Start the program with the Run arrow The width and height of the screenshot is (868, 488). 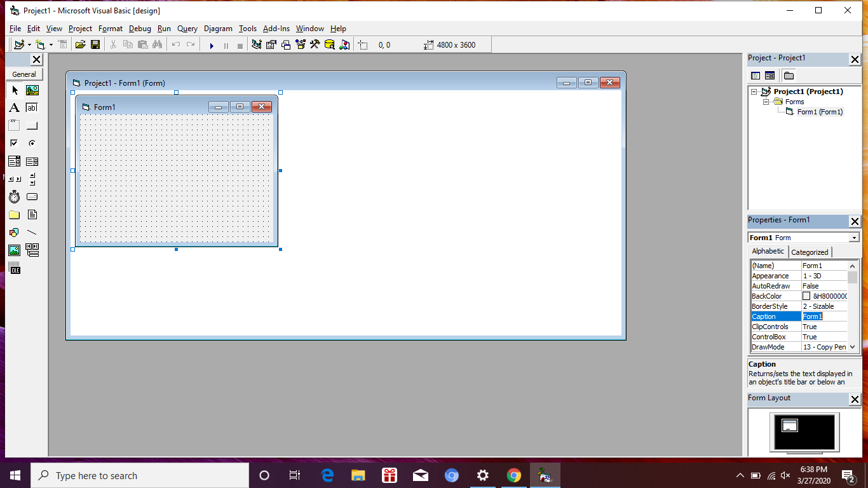click(212, 45)
